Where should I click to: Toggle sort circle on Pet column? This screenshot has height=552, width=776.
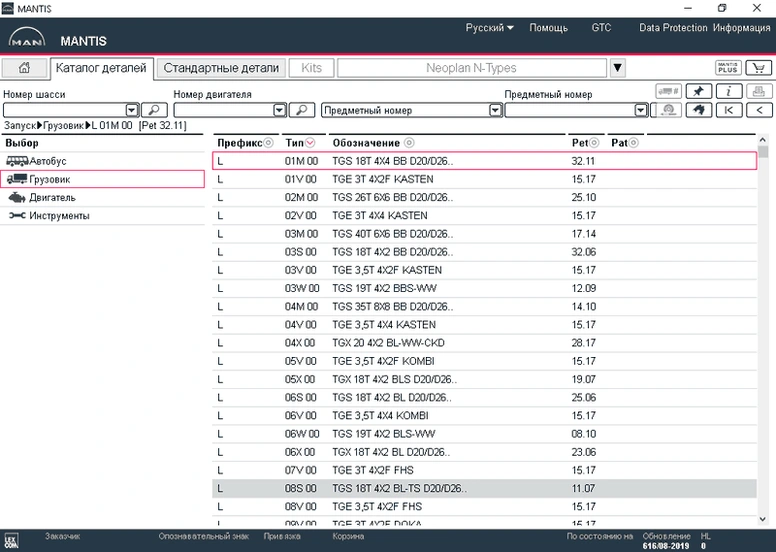[594, 143]
